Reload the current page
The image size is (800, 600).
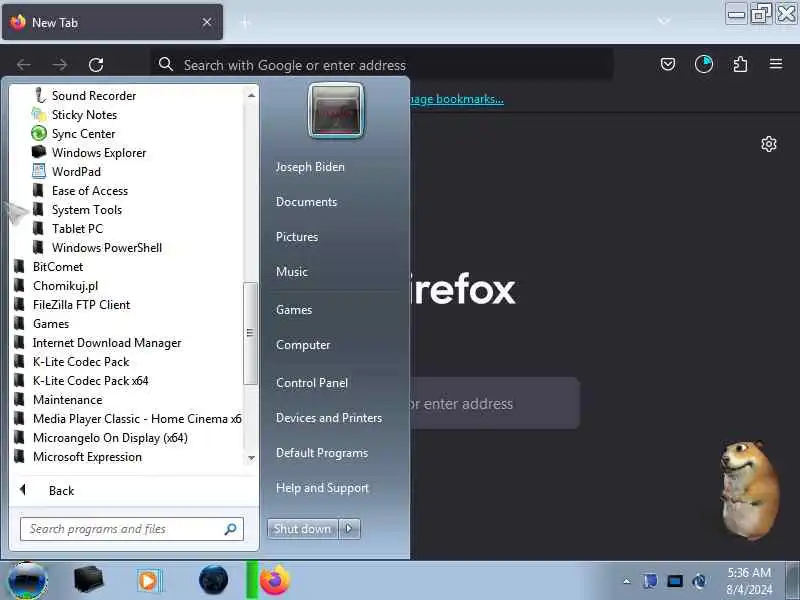[96, 65]
